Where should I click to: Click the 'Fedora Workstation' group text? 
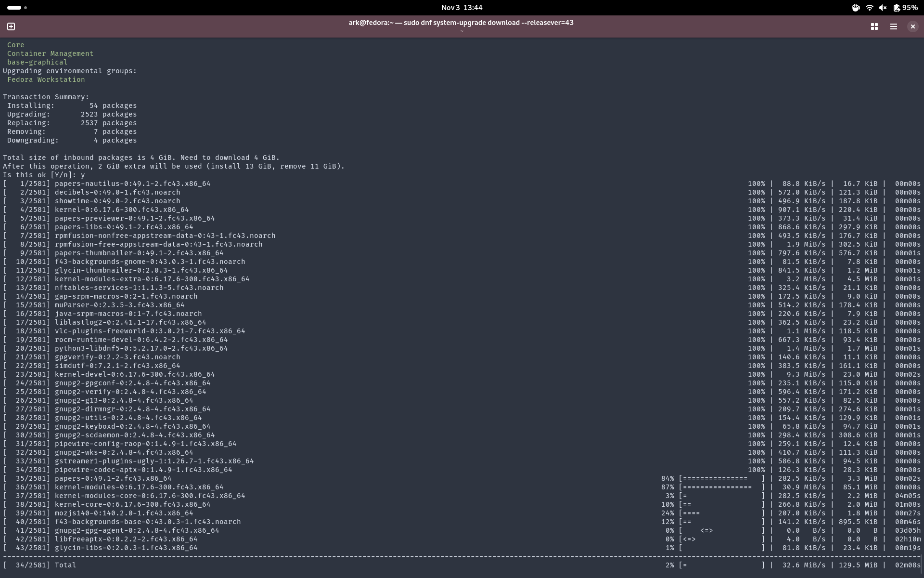pyautogui.click(x=46, y=79)
